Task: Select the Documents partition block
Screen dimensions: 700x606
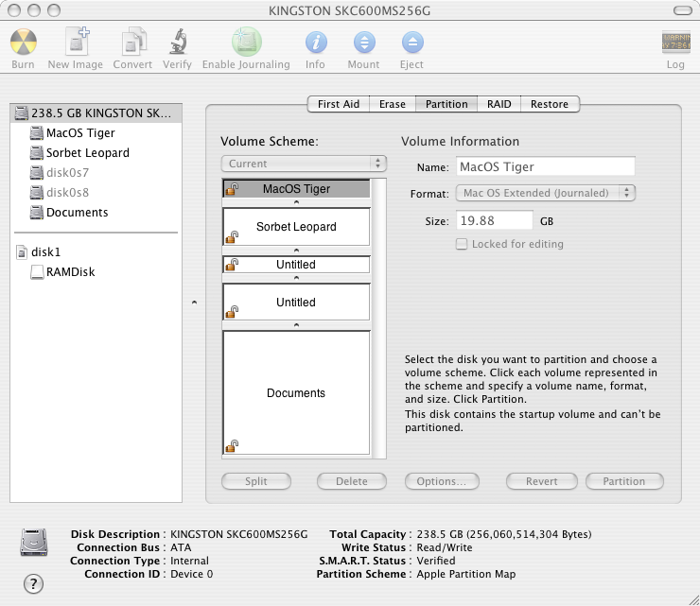Action: pyautogui.click(x=296, y=392)
